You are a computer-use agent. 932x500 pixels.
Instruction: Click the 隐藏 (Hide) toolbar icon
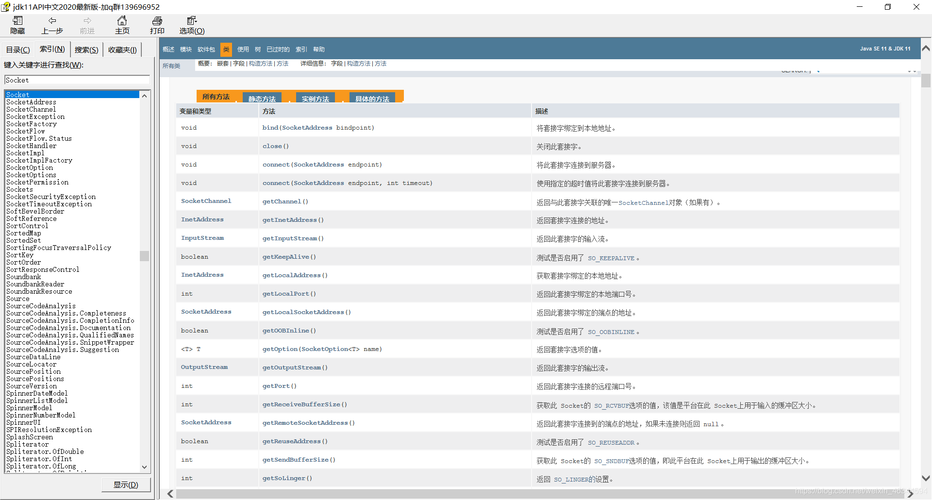(x=17, y=25)
